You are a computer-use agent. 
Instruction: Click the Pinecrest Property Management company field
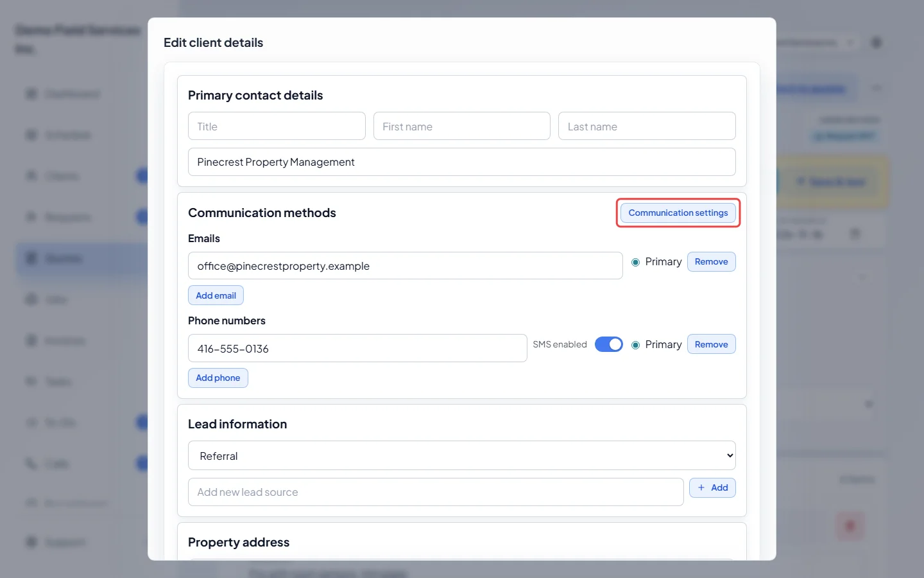tap(461, 162)
